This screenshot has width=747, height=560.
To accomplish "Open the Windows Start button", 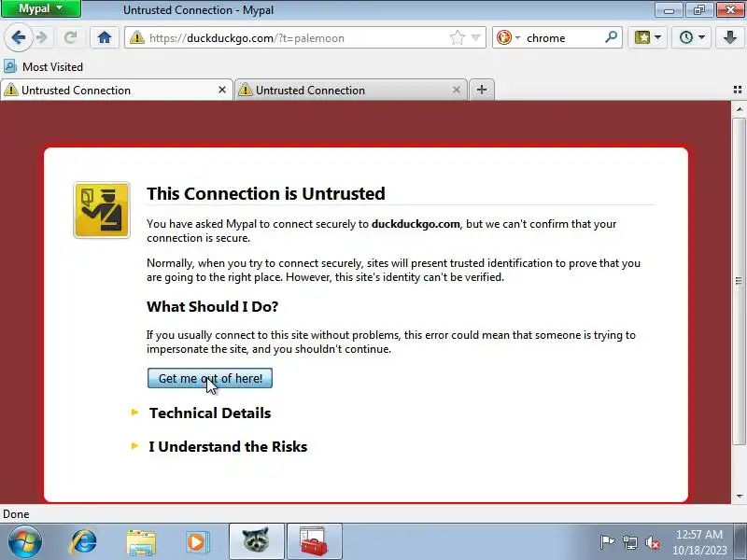I will pos(25,542).
